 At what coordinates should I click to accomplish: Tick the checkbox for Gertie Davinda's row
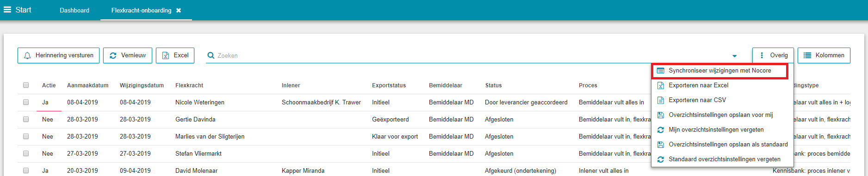26,119
